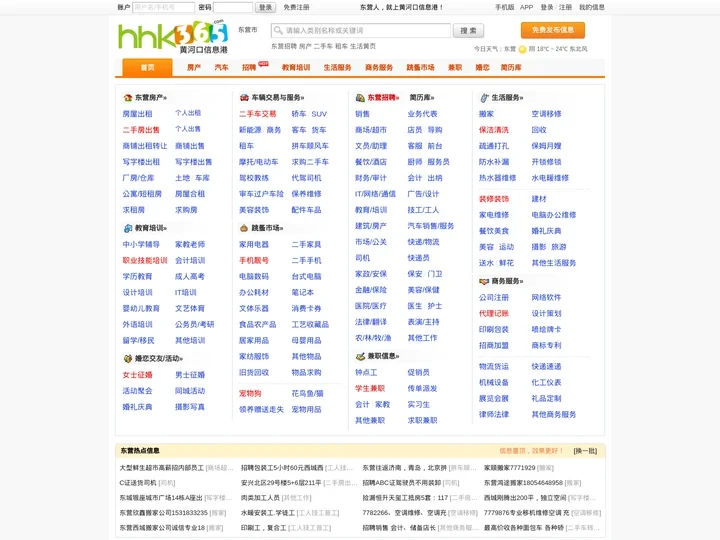The height and width of the screenshot is (540, 720).
Task: Open the 我的信息 link
Action: pos(592,7)
